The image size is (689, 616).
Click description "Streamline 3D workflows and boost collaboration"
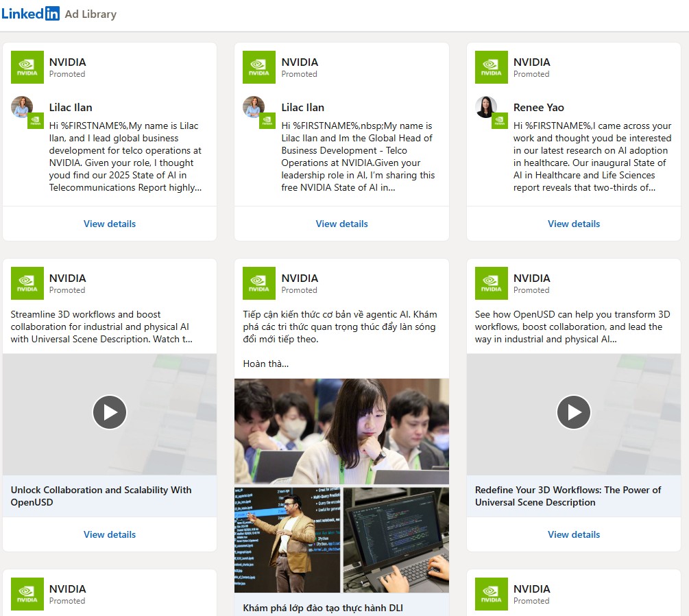[101, 327]
